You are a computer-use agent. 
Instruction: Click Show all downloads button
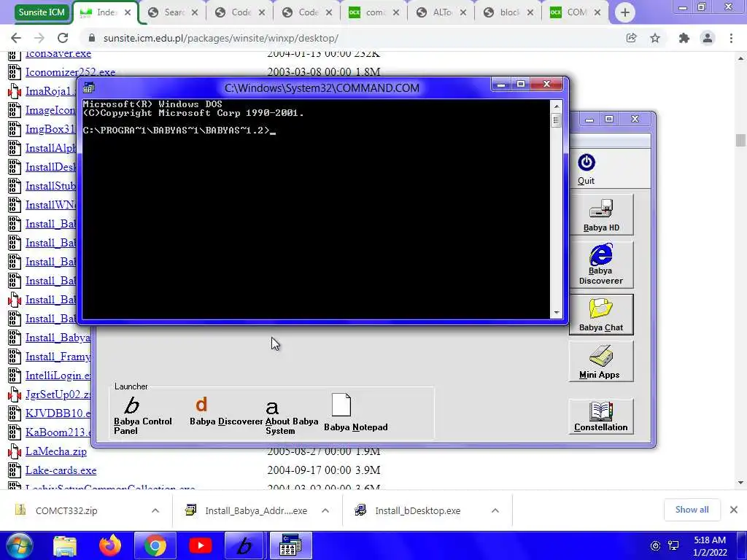(x=692, y=510)
